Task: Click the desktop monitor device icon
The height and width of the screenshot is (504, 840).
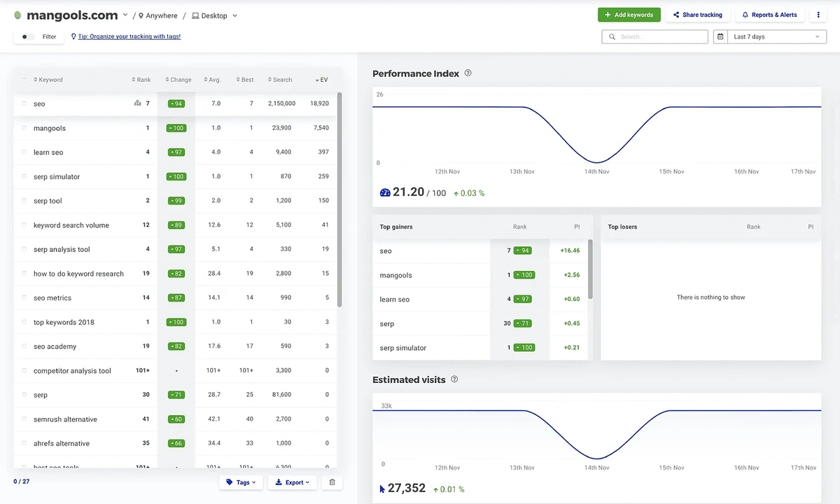Action: coord(195,15)
